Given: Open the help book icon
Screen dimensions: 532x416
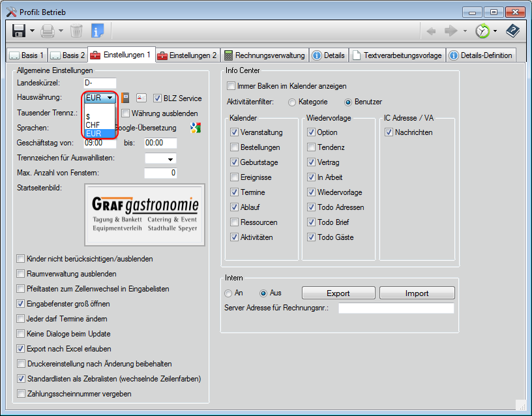Looking at the screenshot, I should coord(513,31).
